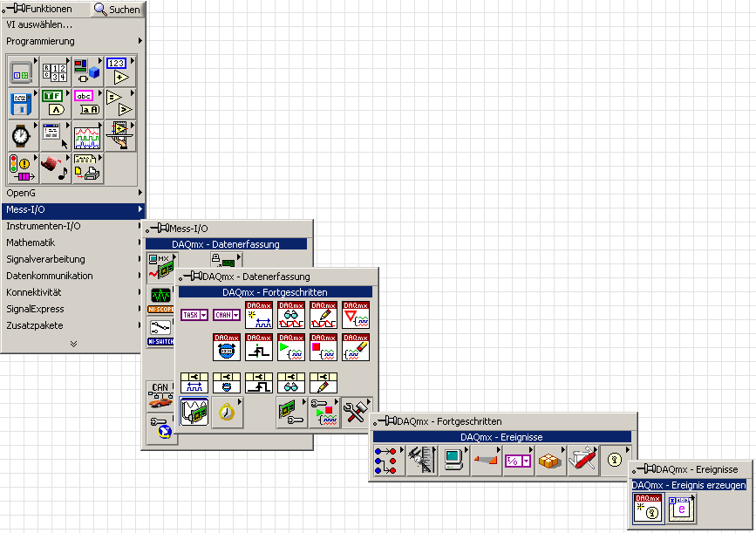Open the Synchronization traffic light subpalette

pos(23,168)
